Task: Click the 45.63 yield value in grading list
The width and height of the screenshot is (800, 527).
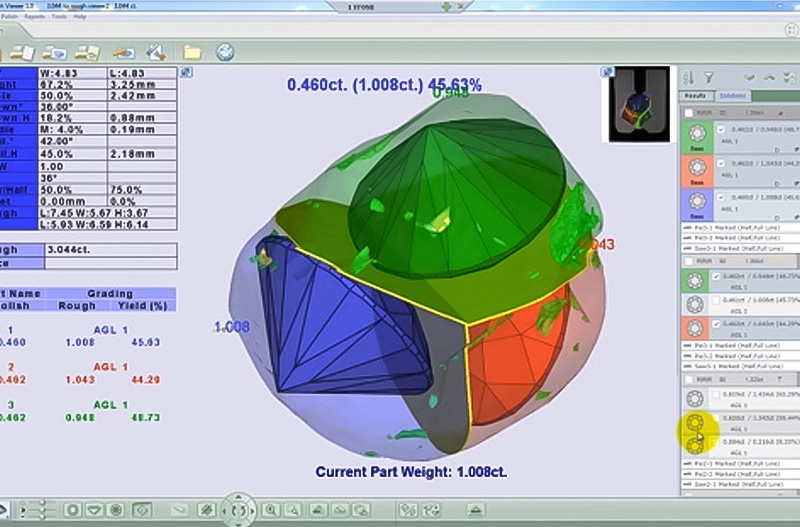Action: pyautogui.click(x=145, y=342)
